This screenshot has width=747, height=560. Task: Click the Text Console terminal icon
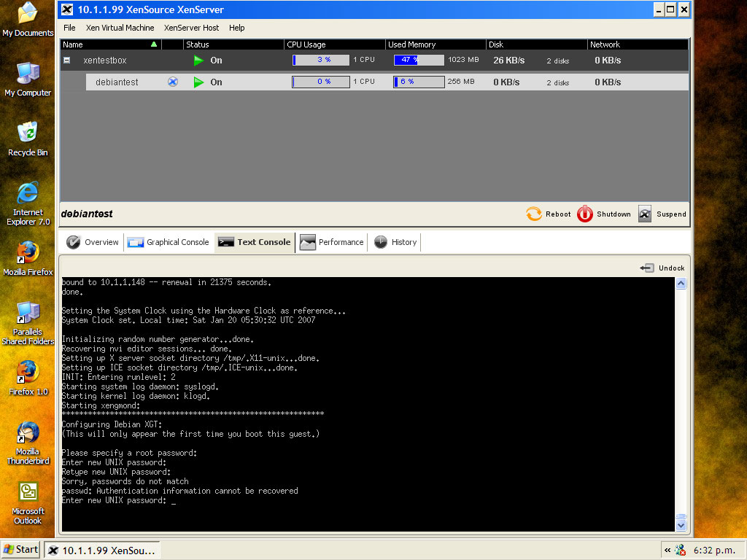226,242
